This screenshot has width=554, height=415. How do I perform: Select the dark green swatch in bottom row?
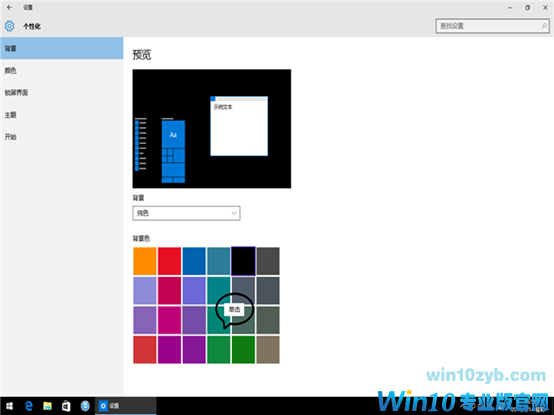point(243,350)
